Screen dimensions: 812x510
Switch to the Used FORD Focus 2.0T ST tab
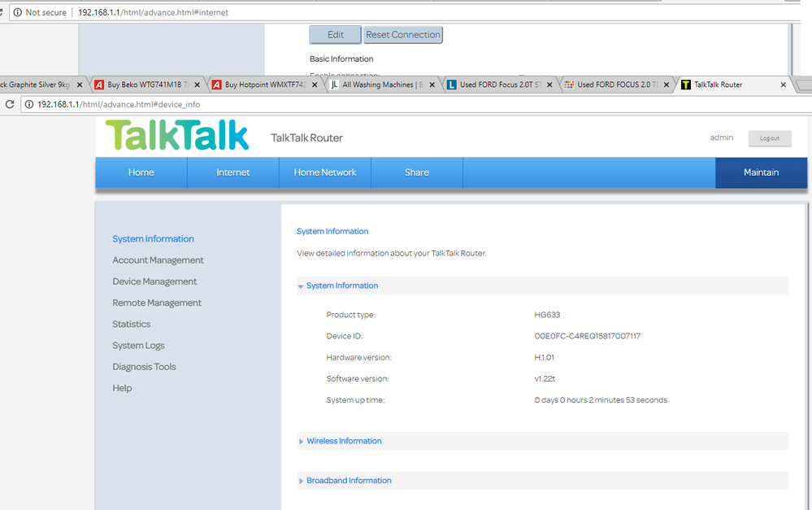(x=498, y=85)
